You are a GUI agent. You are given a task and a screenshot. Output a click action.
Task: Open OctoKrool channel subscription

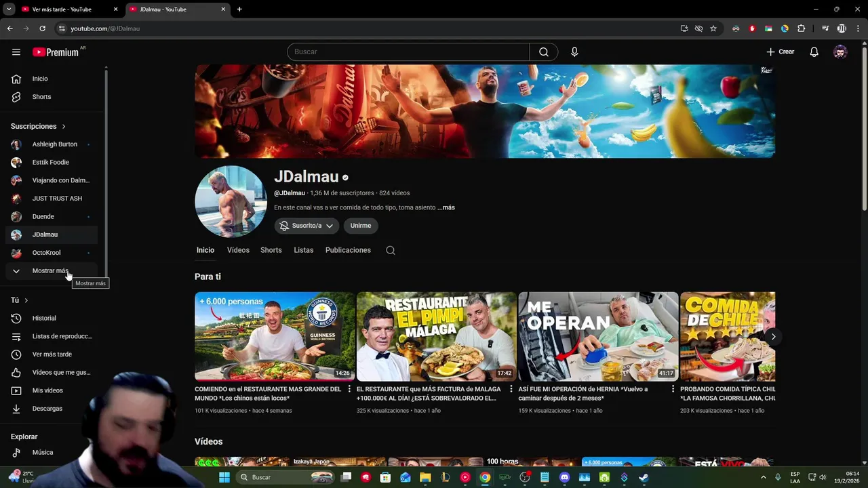click(x=52, y=253)
